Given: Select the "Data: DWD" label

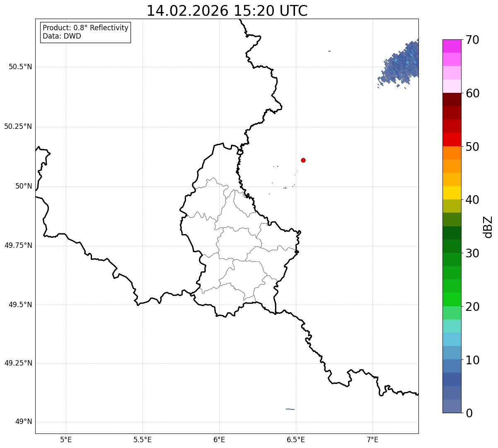Looking at the screenshot, I should [x=62, y=36].
